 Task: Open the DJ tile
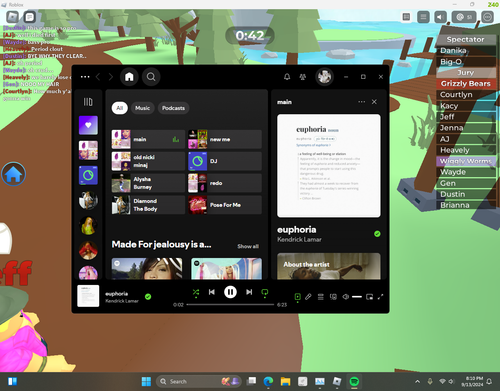[x=225, y=161]
